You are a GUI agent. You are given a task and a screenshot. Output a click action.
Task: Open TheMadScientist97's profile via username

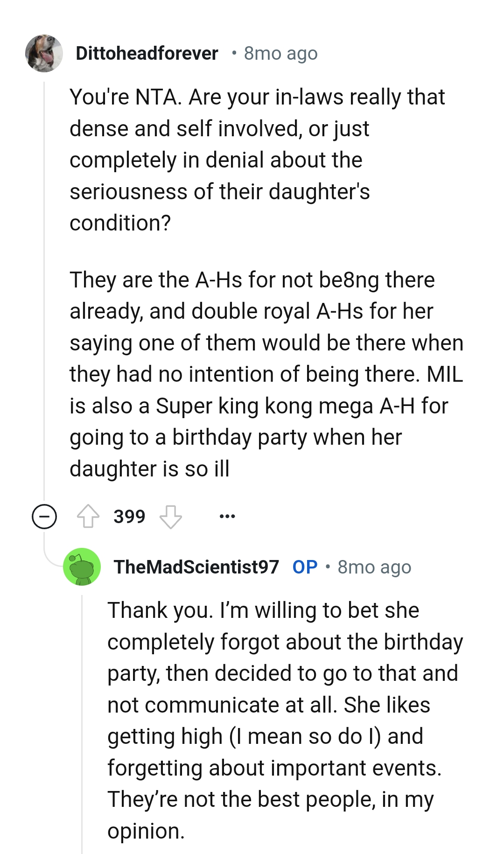196,567
